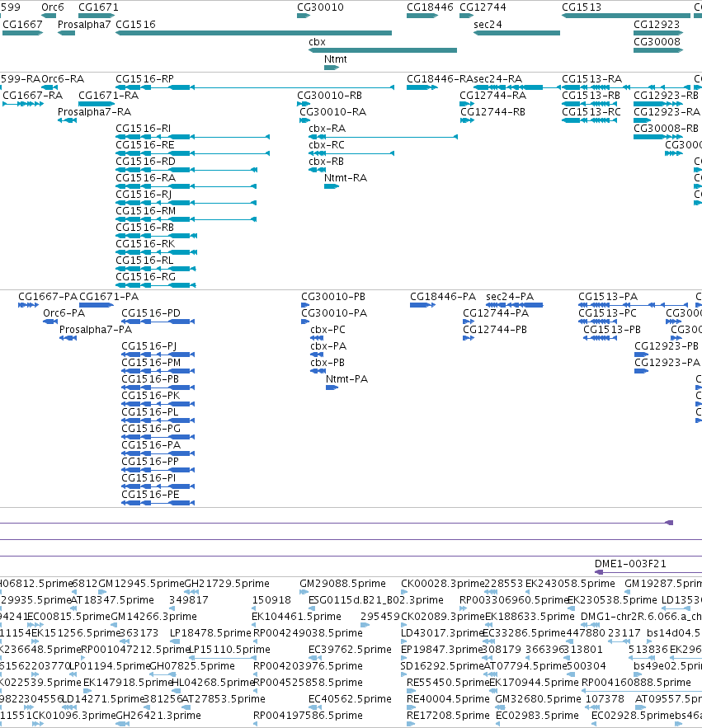702x728 pixels.
Task: Click protein CG18446-PA label
Action: [443, 297]
